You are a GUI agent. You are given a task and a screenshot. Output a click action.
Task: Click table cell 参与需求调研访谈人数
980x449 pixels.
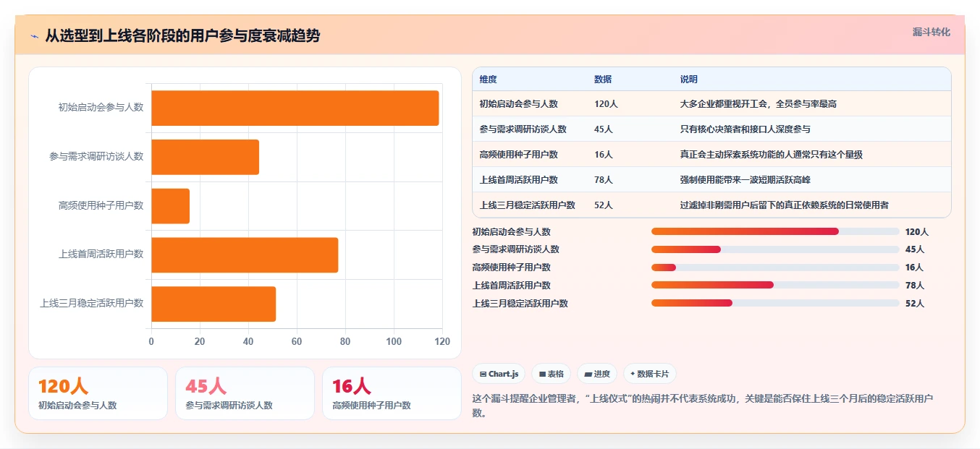(523, 129)
